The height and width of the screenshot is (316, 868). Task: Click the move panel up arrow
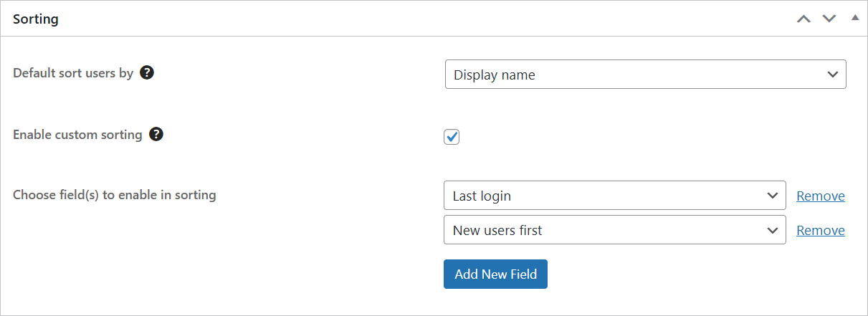tap(804, 19)
